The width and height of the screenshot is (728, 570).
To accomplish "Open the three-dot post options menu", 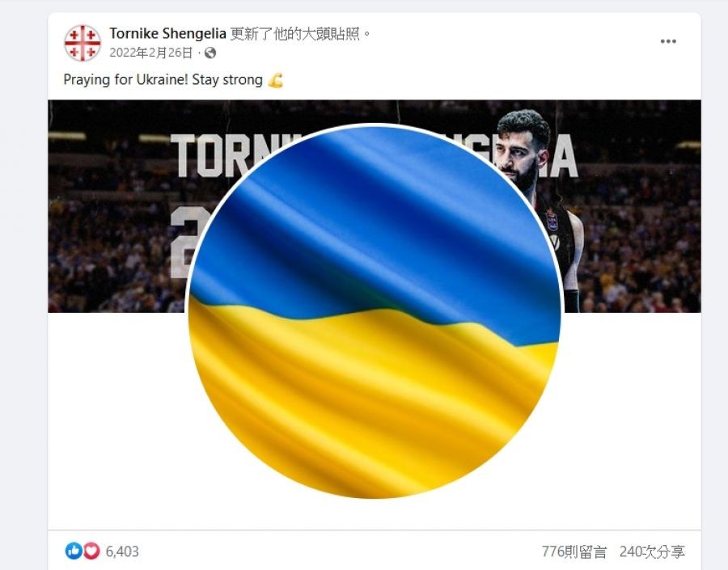I will point(668,41).
